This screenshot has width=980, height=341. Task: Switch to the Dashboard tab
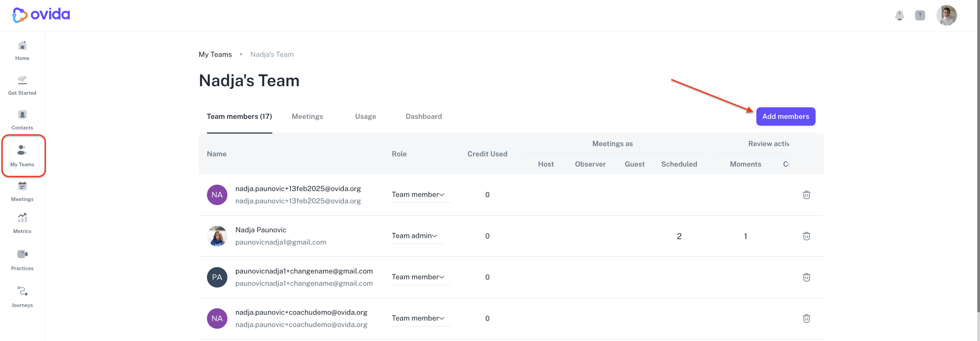pos(423,117)
